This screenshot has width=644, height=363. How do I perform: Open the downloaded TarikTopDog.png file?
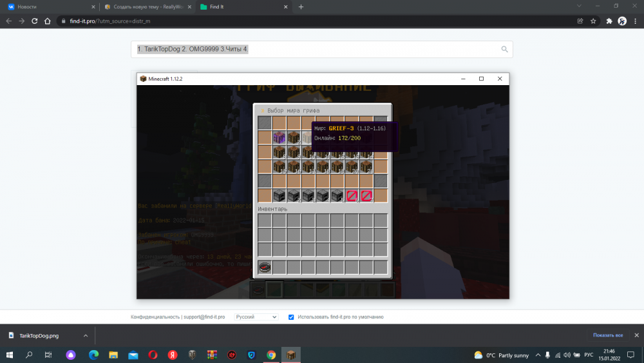pos(39,335)
